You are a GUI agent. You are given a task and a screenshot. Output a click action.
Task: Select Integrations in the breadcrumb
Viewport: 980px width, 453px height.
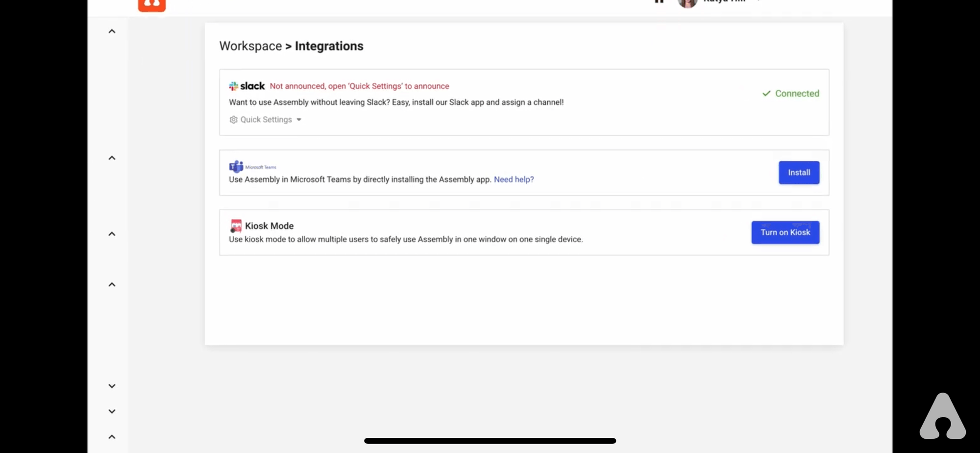[x=329, y=46]
